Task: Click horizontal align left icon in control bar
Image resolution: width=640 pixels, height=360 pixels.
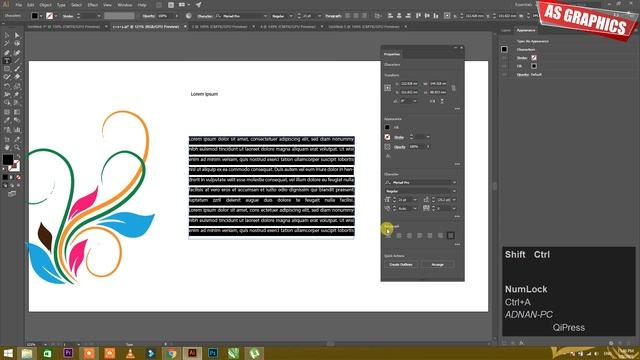Action: pos(390,16)
